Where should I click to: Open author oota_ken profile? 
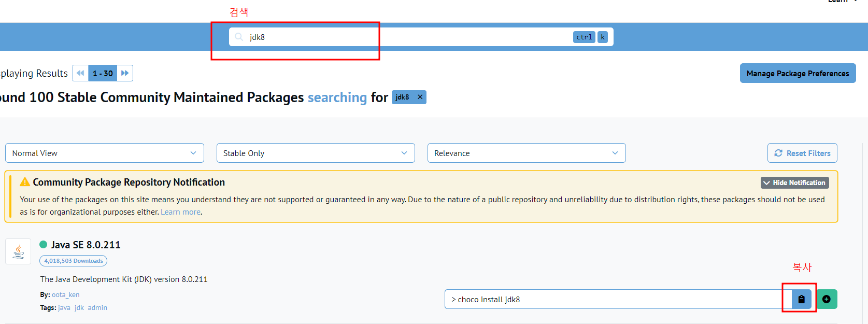(x=66, y=294)
